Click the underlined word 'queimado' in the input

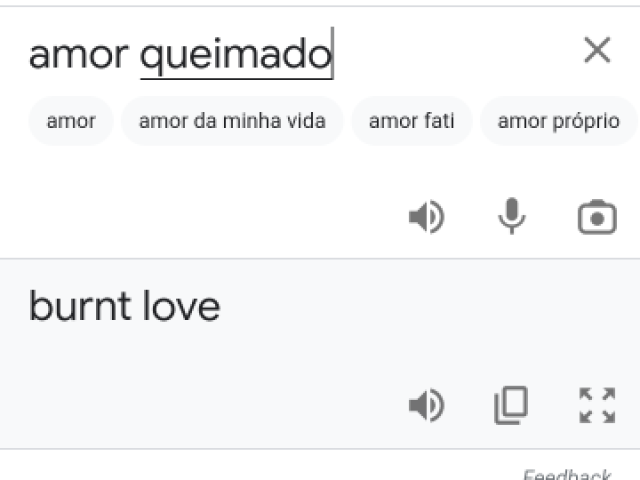(x=236, y=55)
